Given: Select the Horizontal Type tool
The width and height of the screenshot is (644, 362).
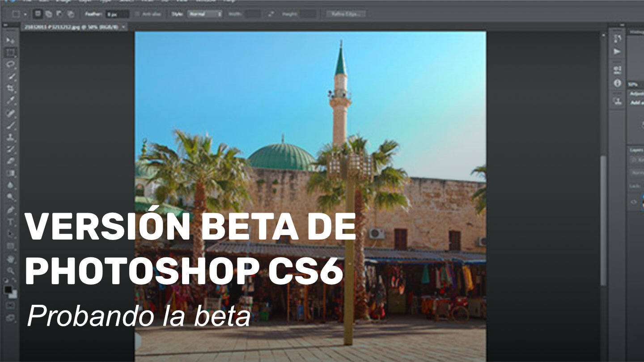Looking at the screenshot, I should 10,221.
